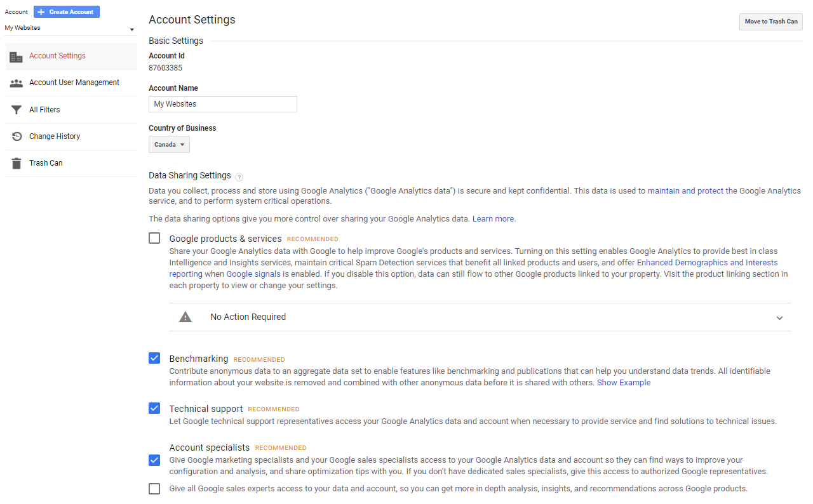Viewport: 813px width, 504px height.
Task: Click the Data Sharing Settings heading text
Action: point(190,175)
